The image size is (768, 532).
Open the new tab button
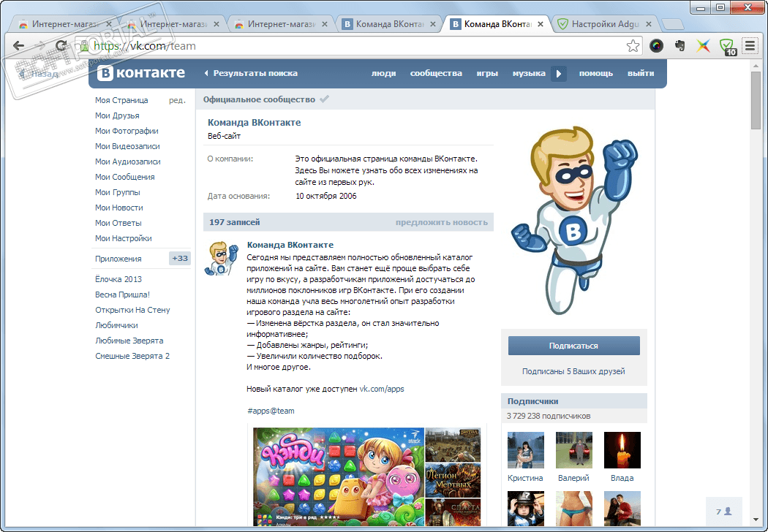point(672,24)
